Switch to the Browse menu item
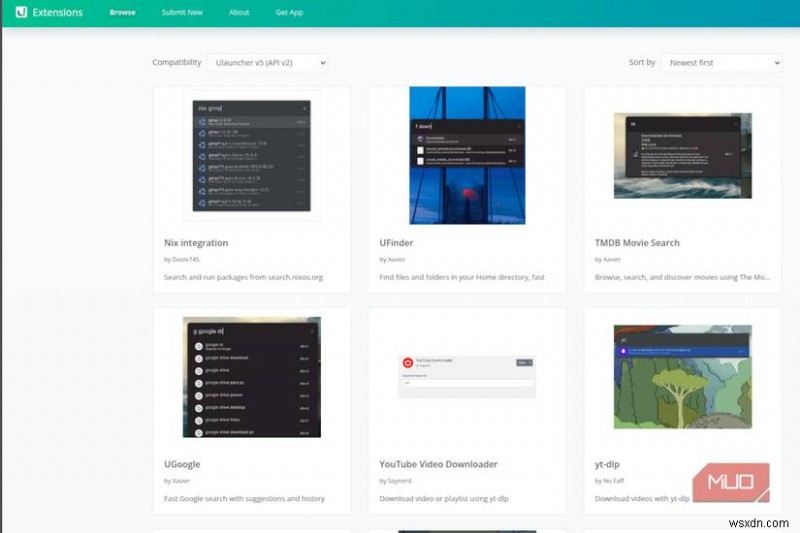The width and height of the screenshot is (800, 533). click(122, 12)
